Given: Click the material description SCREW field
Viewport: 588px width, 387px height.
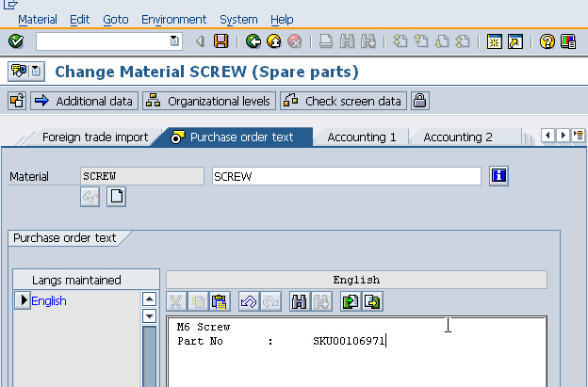Looking at the screenshot, I should 345,176.
